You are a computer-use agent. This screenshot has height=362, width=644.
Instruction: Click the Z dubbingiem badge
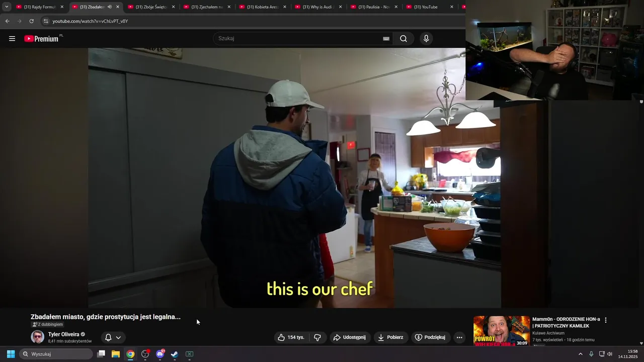[x=48, y=324]
